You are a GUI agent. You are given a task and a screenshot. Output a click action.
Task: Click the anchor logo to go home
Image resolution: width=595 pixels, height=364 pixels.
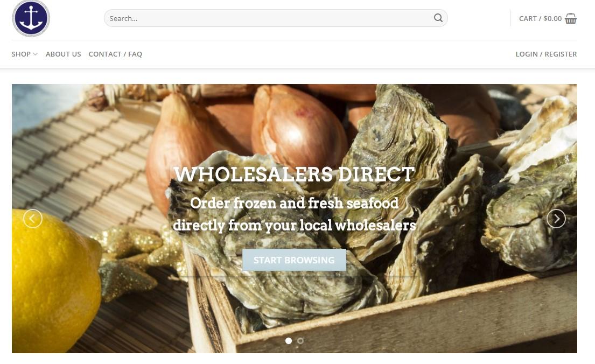(31, 18)
